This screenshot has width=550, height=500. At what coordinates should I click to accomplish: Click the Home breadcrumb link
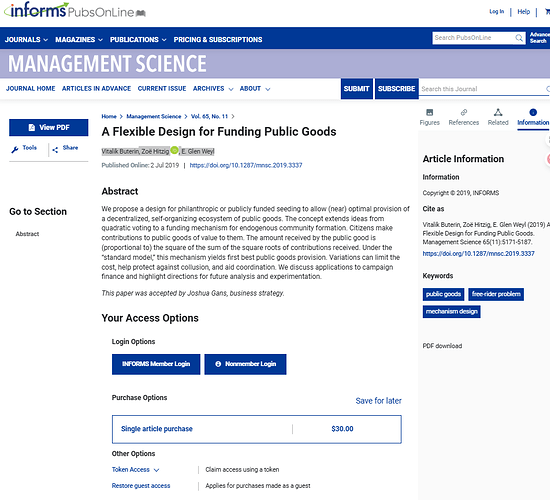[x=109, y=116]
